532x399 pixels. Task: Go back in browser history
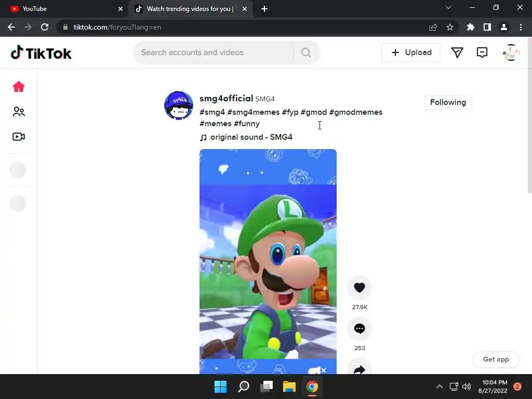coord(11,27)
